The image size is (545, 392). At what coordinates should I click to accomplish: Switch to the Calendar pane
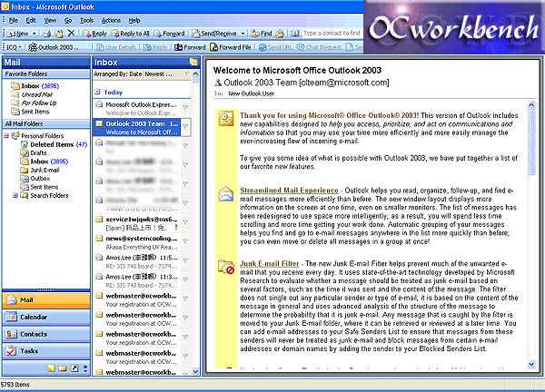(x=46, y=317)
